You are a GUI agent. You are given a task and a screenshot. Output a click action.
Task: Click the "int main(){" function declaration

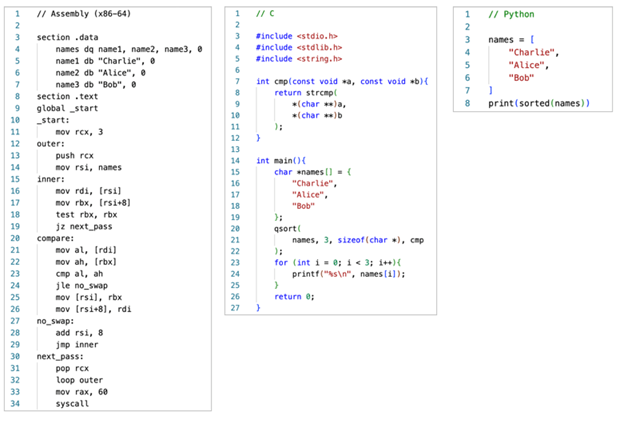[284, 161]
